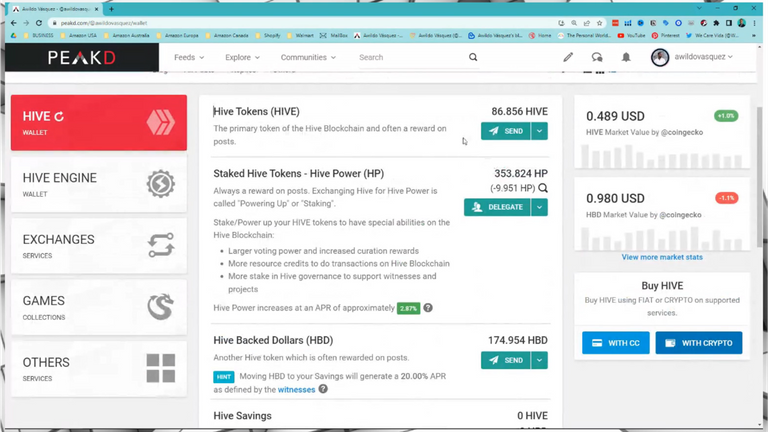Viewport: 768px width, 432px height.
Task: Open a new browser tab
Action: pos(112,9)
